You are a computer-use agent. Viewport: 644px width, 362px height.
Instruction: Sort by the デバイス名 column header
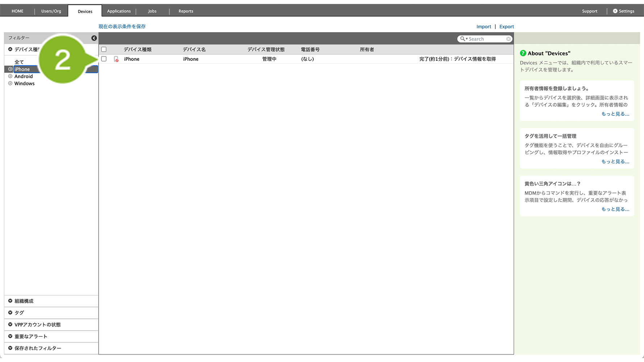pyautogui.click(x=194, y=50)
